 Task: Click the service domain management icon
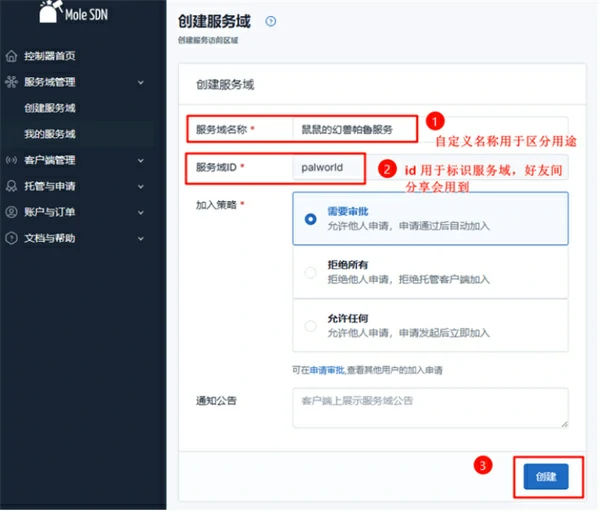11,82
